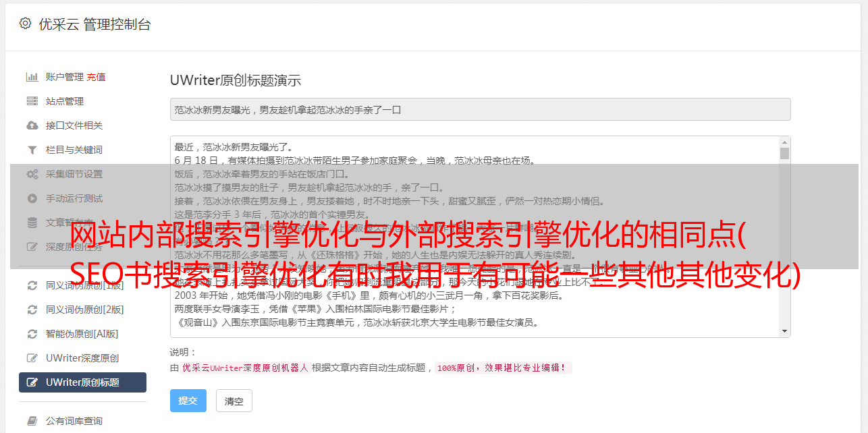Click the edit icon for UWriter深度原创
Screen dimensions: 868x433
point(32,358)
